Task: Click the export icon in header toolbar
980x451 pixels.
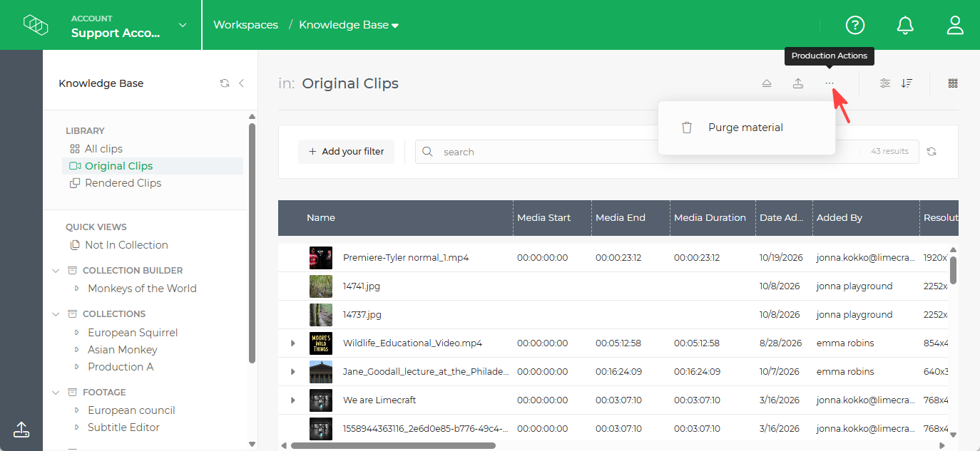Action: pyautogui.click(x=798, y=83)
